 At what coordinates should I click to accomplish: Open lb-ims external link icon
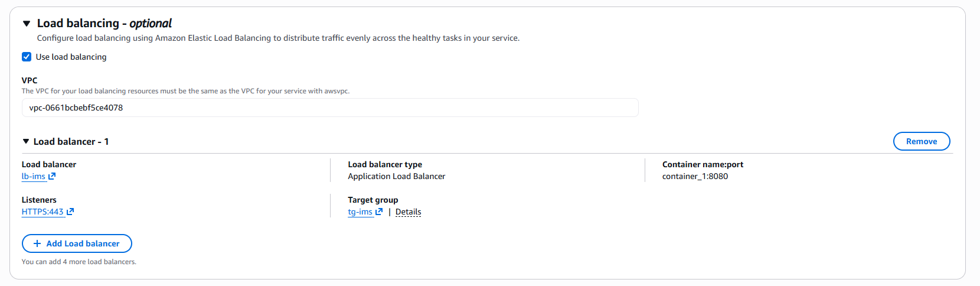click(52, 176)
